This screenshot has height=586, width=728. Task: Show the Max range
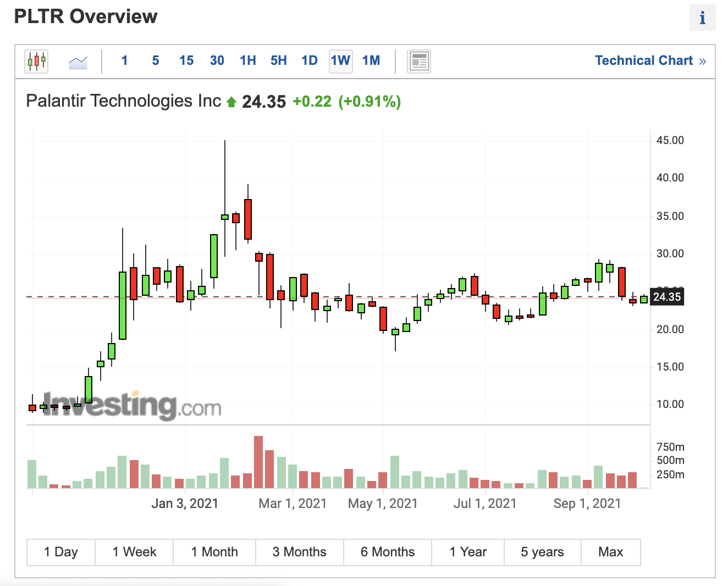(611, 552)
